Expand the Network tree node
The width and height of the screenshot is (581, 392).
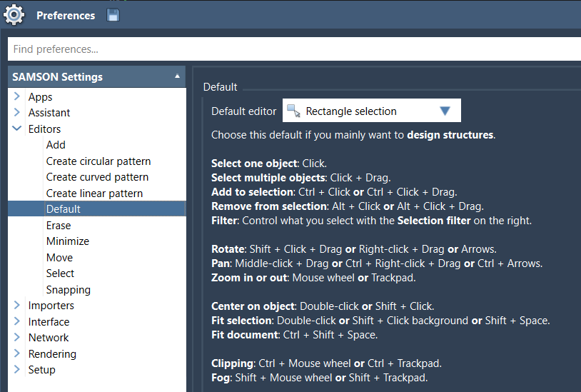click(x=16, y=337)
